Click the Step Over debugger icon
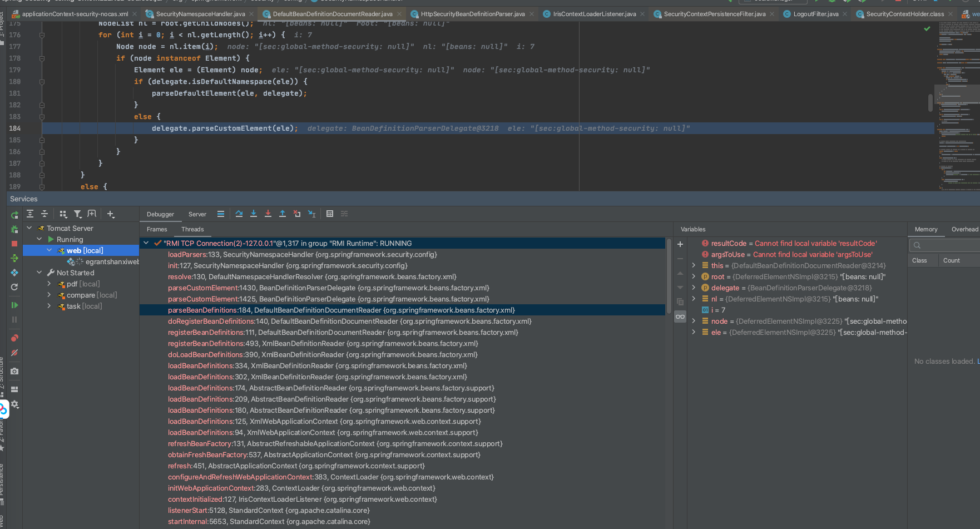The width and height of the screenshot is (980, 529). pos(239,214)
